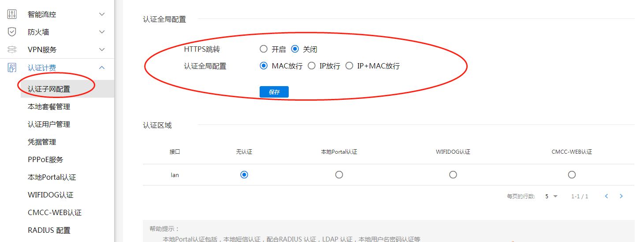This screenshot has height=242, width=644.
Task: Go to next page arrow in pagination
Action: point(621,196)
